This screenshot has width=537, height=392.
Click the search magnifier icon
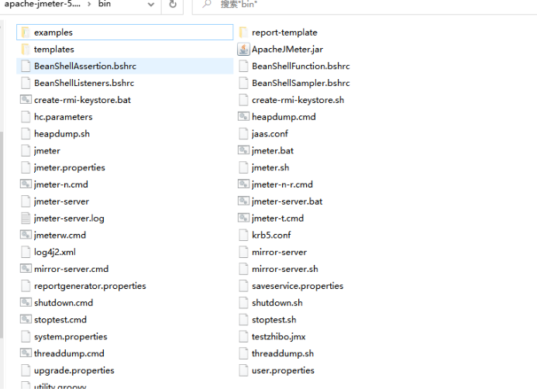pos(207,4)
